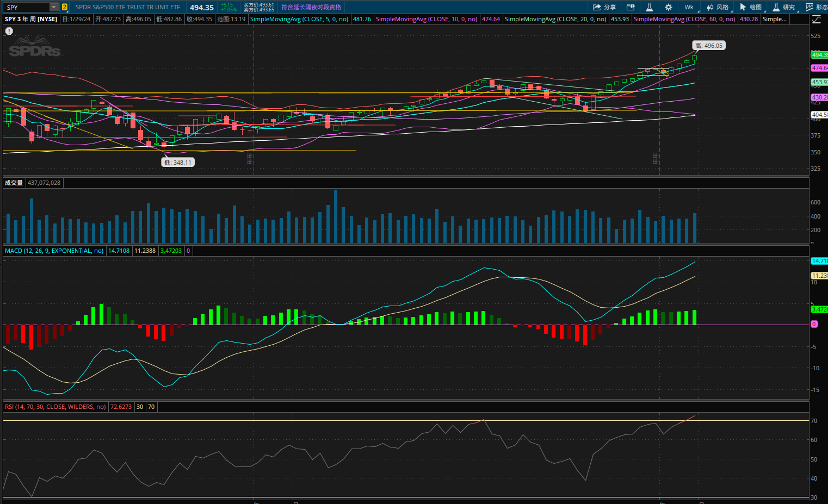Click the 开:487.73 open price field

pos(108,19)
